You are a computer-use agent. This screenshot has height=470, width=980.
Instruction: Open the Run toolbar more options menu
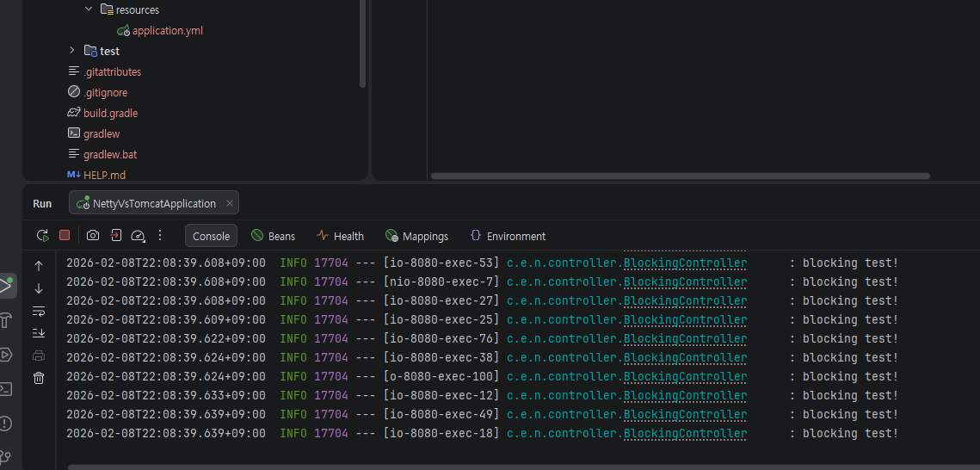point(160,236)
